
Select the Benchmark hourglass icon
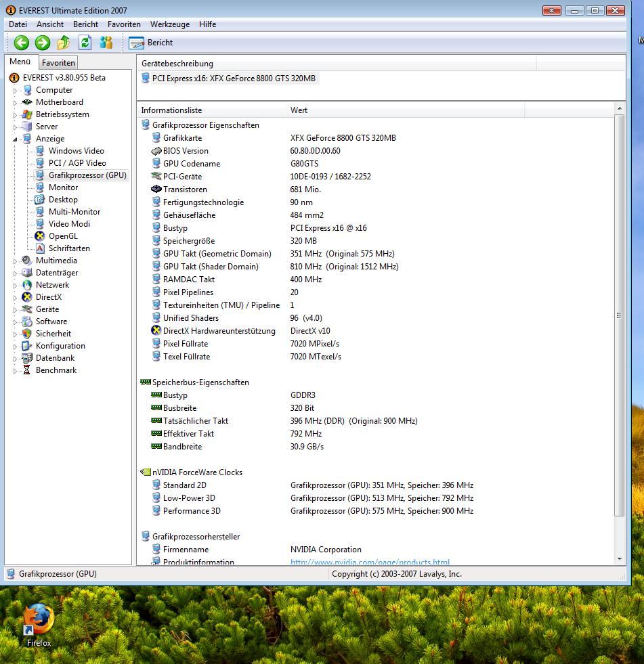pos(27,370)
